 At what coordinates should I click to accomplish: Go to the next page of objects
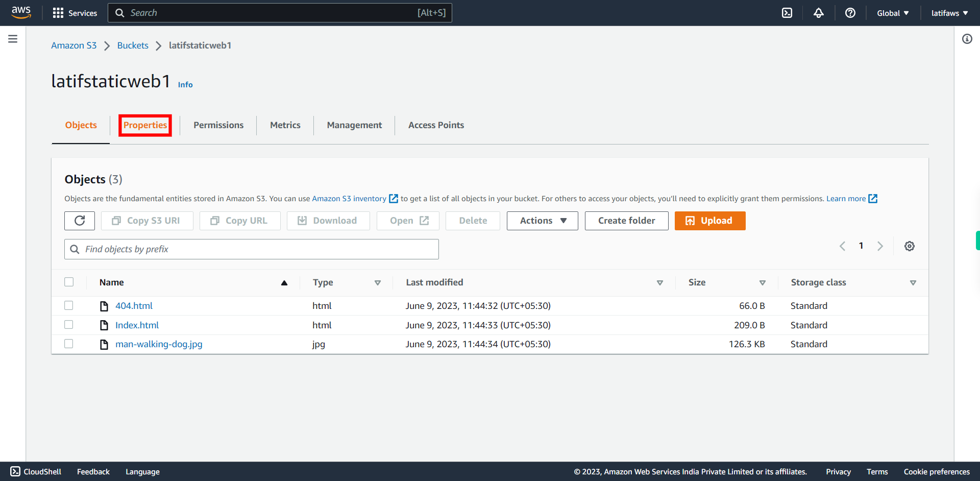point(880,246)
